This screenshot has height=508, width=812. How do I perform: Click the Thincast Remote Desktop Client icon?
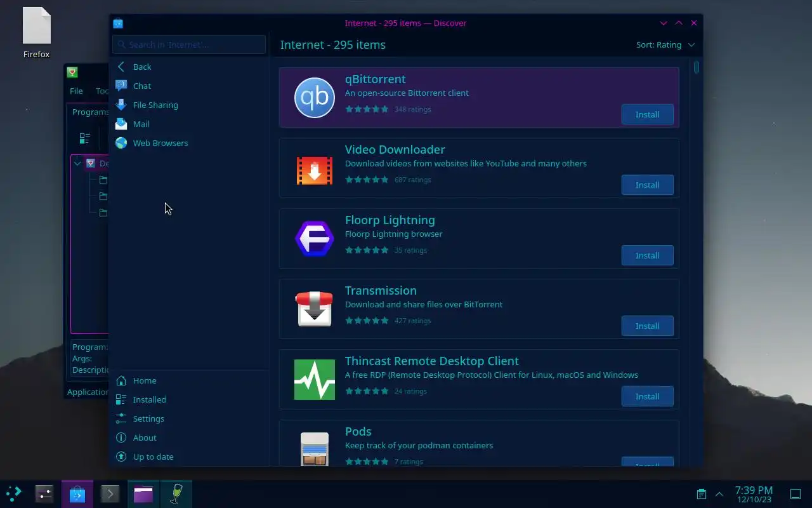pyautogui.click(x=314, y=380)
